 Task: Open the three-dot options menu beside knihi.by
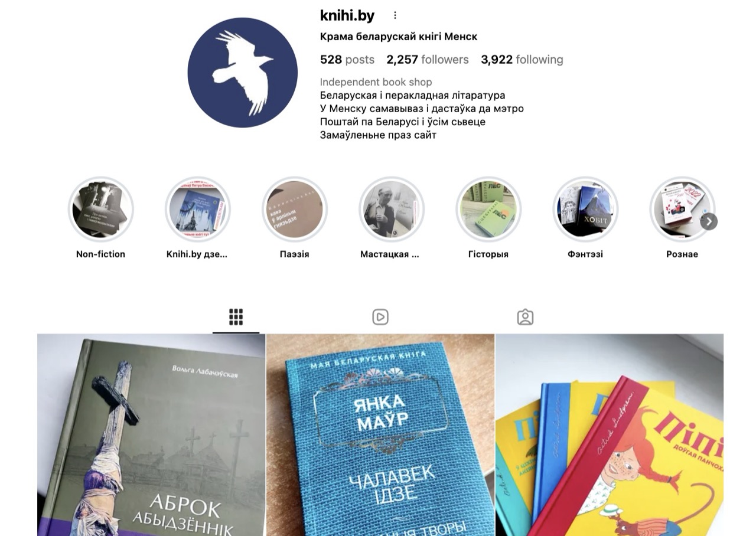click(395, 15)
